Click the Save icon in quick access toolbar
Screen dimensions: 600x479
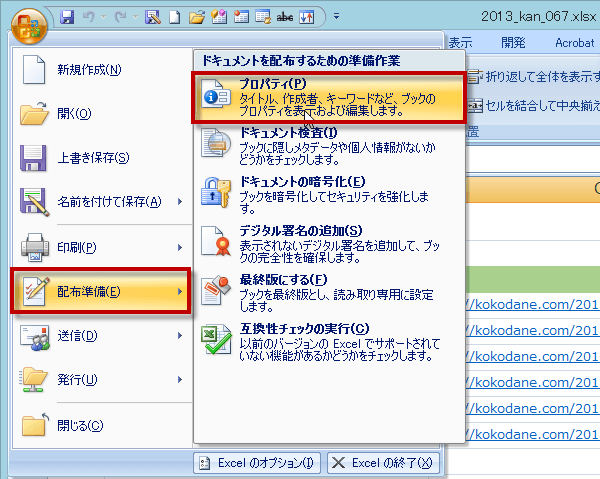pyautogui.click(x=67, y=17)
